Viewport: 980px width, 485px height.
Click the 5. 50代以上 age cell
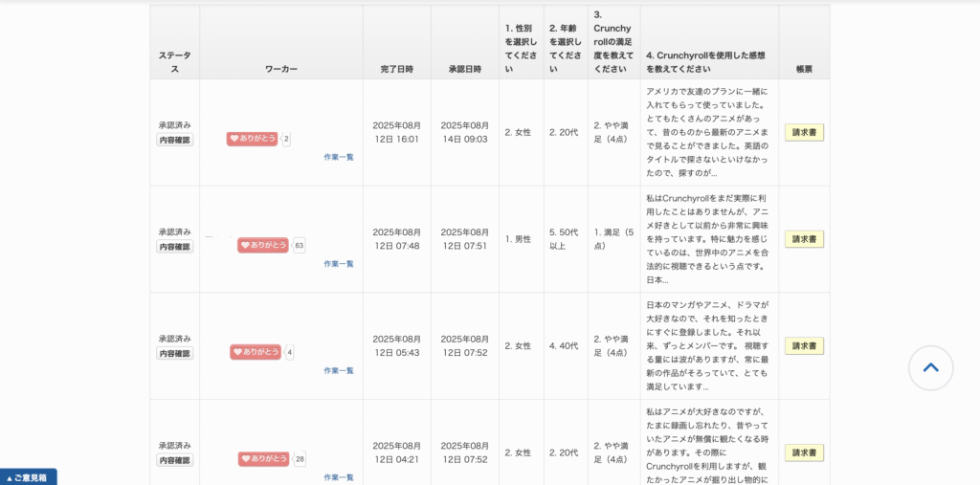pyautogui.click(x=564, y=239)
